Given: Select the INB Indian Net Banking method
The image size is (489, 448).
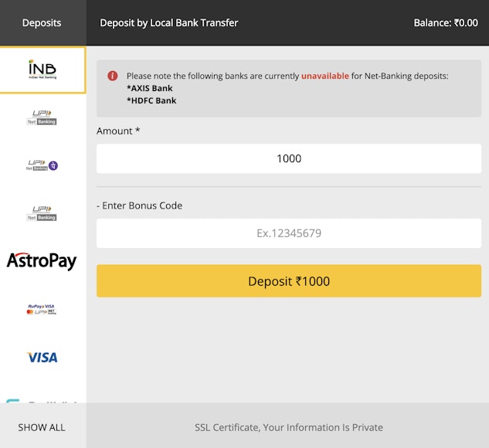Looking at the screenshot, I should coord(42,70).
